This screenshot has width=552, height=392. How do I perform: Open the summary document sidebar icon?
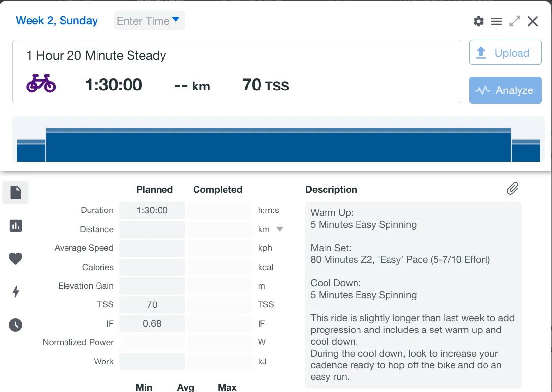click(x=16, y=192)
